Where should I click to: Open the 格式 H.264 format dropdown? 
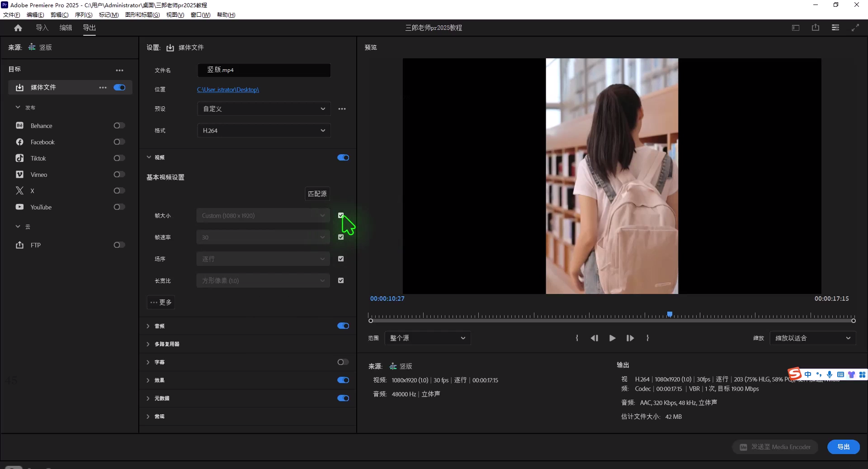coord(264,131)
